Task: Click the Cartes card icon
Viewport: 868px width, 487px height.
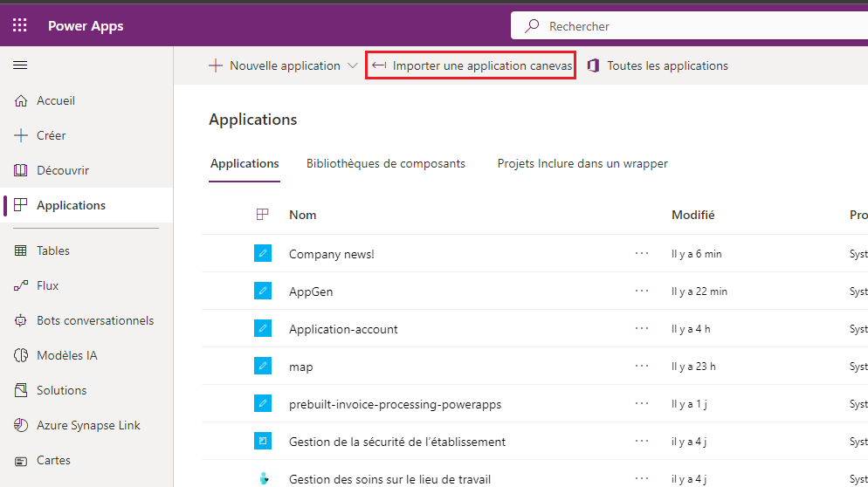Action: point(20,461)
